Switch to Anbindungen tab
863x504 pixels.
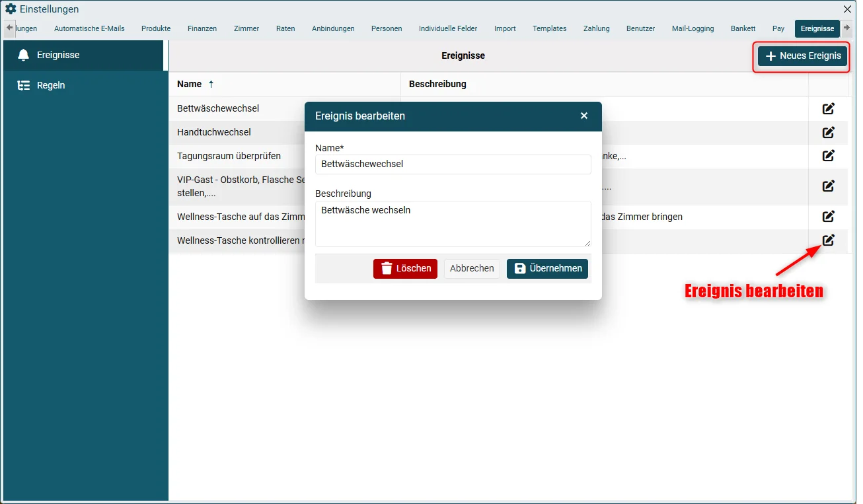[x=333, y=28]
